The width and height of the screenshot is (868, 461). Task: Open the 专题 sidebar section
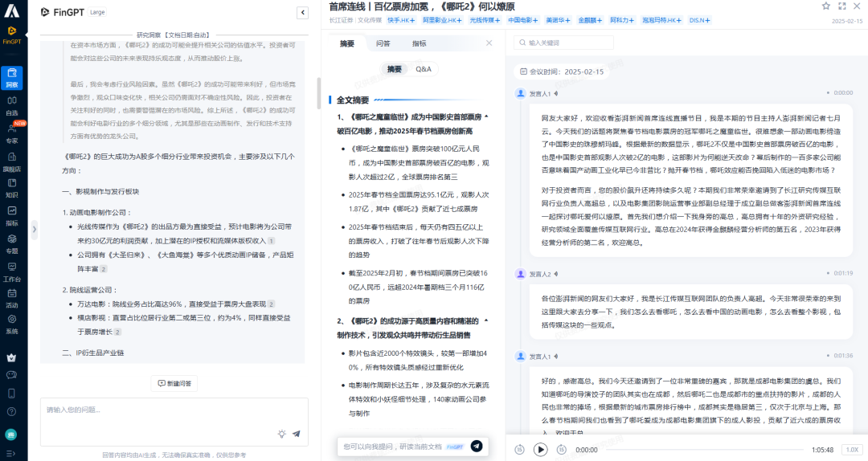pyautogui.click(x=11, y=243)
